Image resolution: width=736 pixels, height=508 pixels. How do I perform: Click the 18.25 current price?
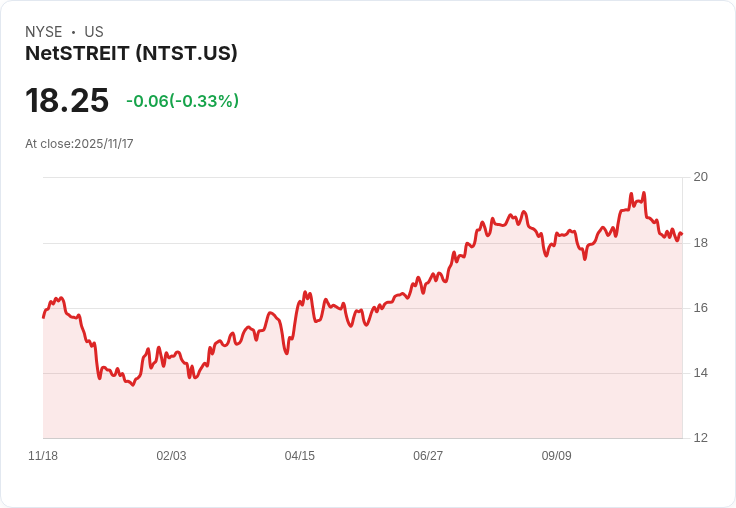click(67, 100)
